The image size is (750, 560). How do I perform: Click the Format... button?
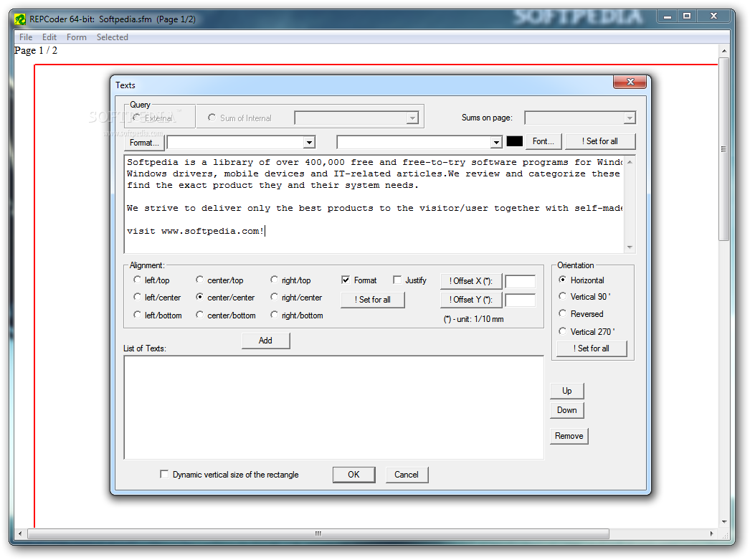(144, 143)
